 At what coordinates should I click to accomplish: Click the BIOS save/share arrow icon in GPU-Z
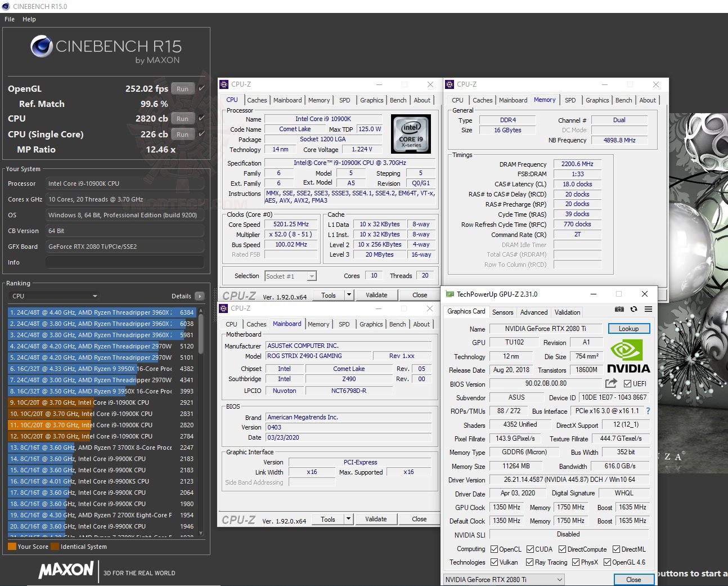[x=611, y=383]
